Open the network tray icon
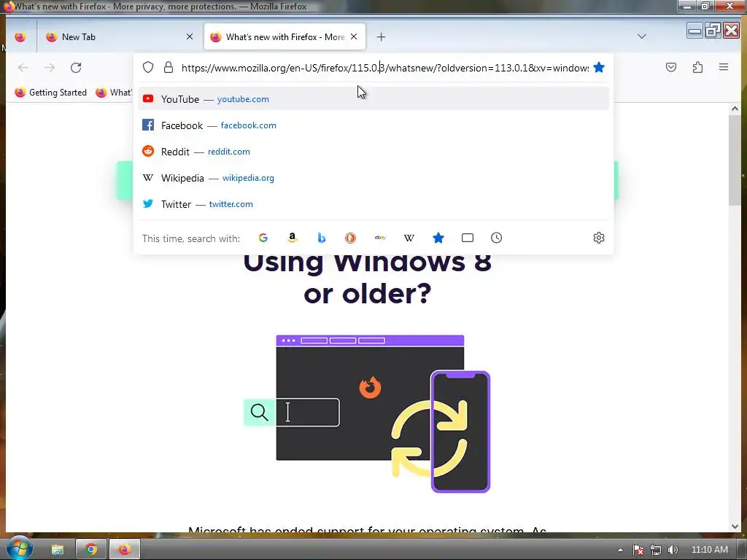Image resolution: width=747 pixels, height=560 pixels. coord(656,550)
